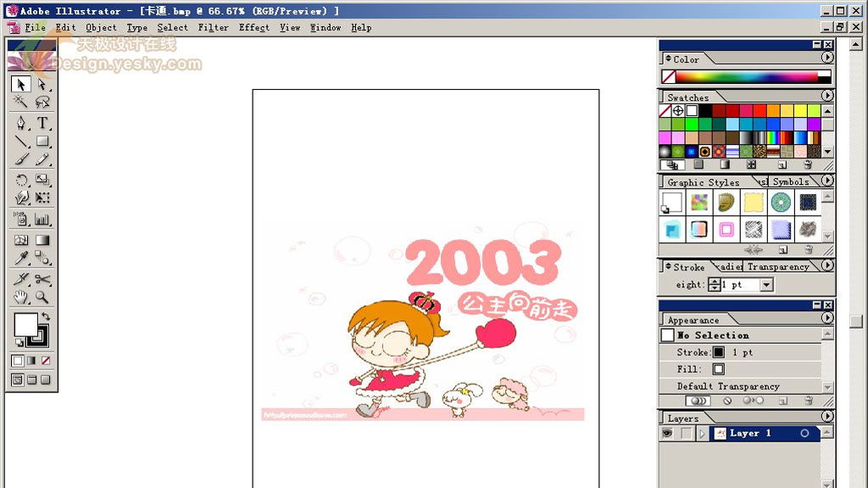Pick the Mesh tool

click(21, 240)
